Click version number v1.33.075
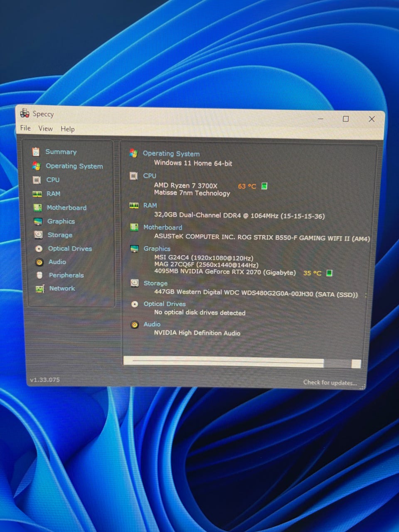399x532 pixels. 45,380
